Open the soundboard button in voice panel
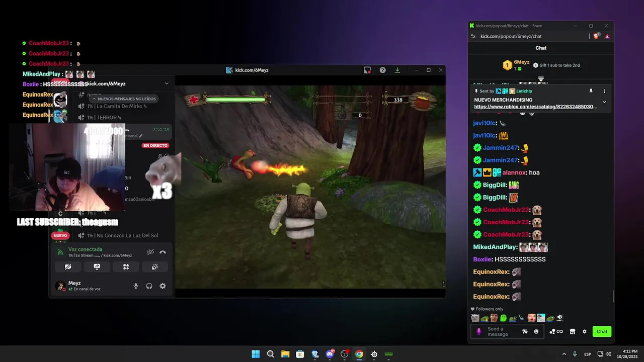 155,267
